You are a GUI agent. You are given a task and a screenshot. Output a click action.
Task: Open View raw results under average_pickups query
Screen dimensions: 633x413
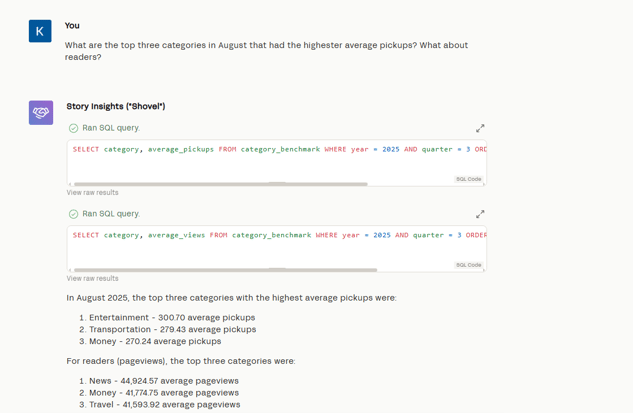point(92,193)
